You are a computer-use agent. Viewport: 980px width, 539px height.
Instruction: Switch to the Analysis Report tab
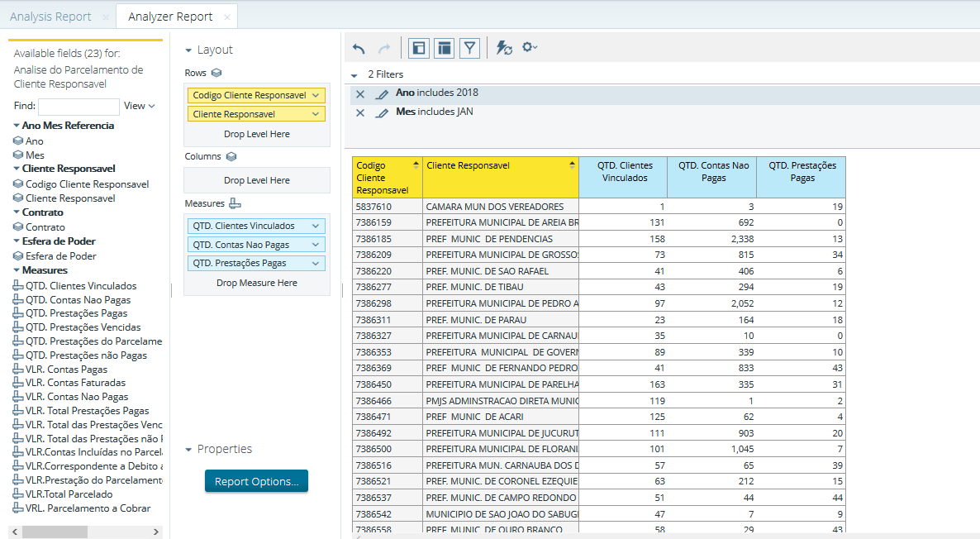[x=50, y=17]
